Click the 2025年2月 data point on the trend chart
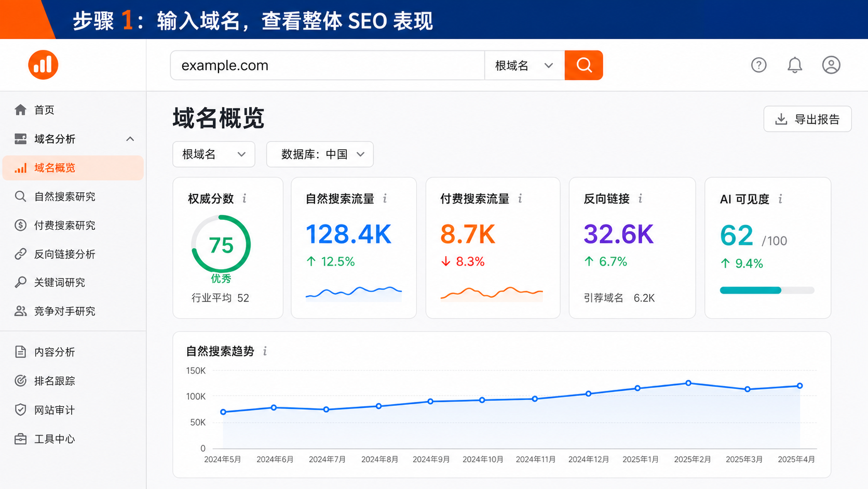868x489 pixels. (688, 383)
